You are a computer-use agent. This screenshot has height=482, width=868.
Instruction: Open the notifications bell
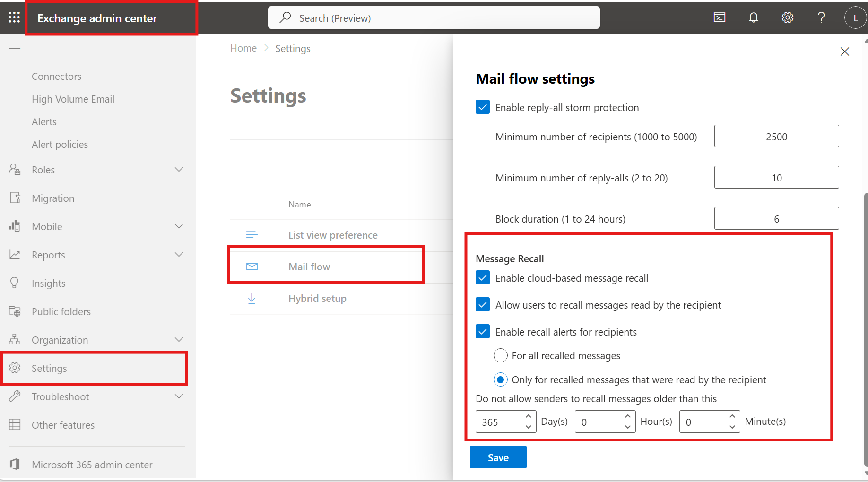pyautogui.click(x=754, y=17)
